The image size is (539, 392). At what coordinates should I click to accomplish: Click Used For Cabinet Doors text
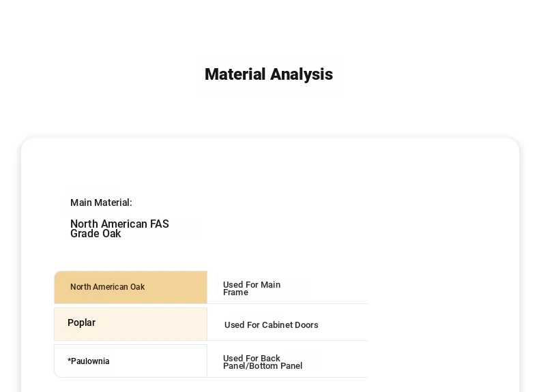click(272, 325)
